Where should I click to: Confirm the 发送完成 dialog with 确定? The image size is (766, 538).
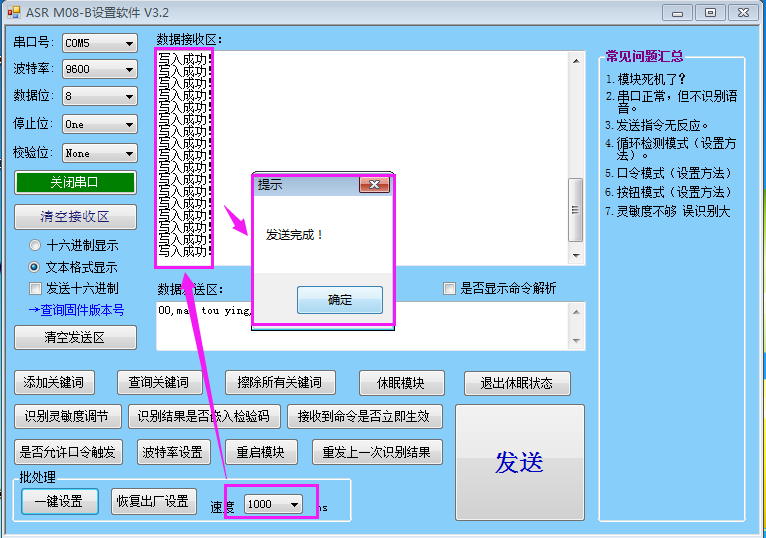(x=340, y=300)
